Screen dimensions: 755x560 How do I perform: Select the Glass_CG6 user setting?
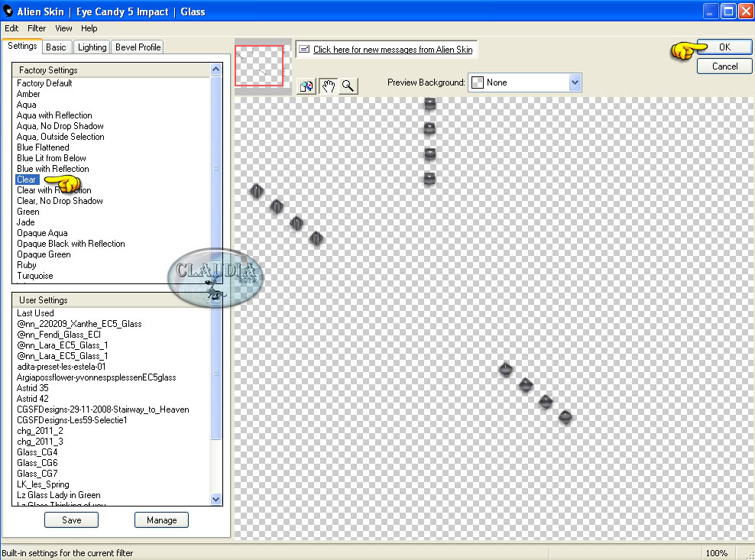tap(37, 463)
